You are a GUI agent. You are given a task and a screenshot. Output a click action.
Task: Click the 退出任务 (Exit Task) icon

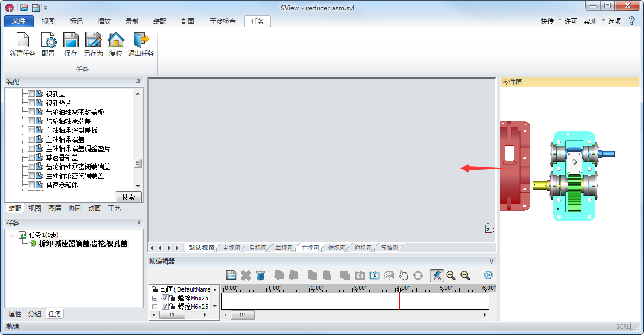141,41
